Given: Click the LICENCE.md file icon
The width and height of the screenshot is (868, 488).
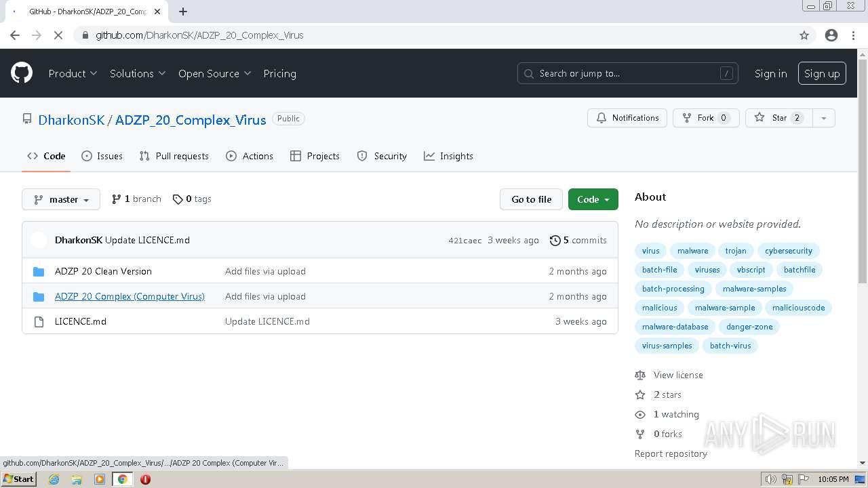Looking at the screenshot, I should coord(39,321).
